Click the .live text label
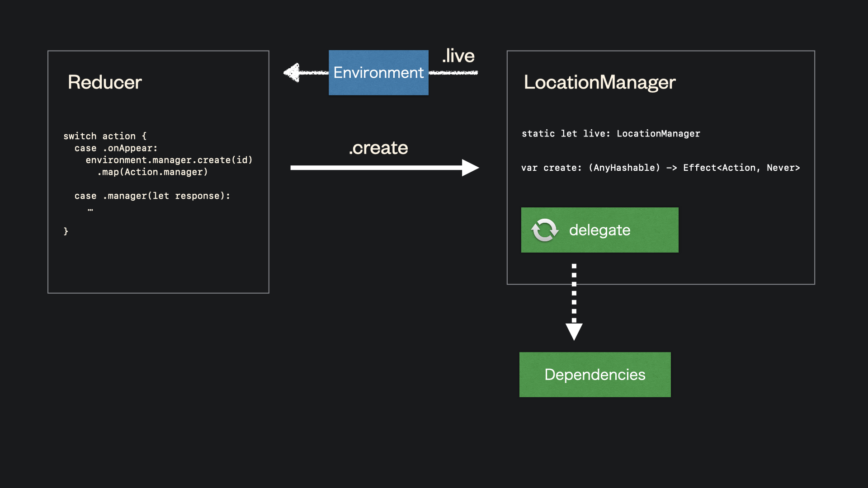The image size is (868, 488). coord(458,55)
